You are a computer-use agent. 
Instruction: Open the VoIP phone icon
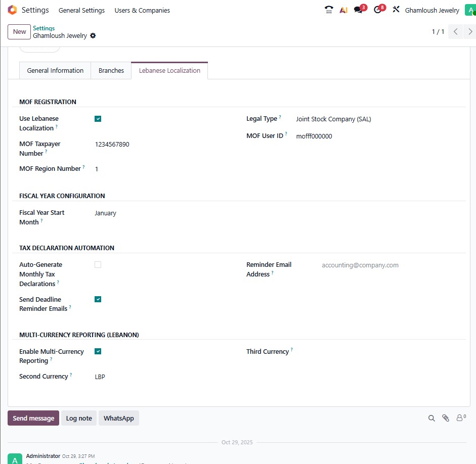(329, 10)
